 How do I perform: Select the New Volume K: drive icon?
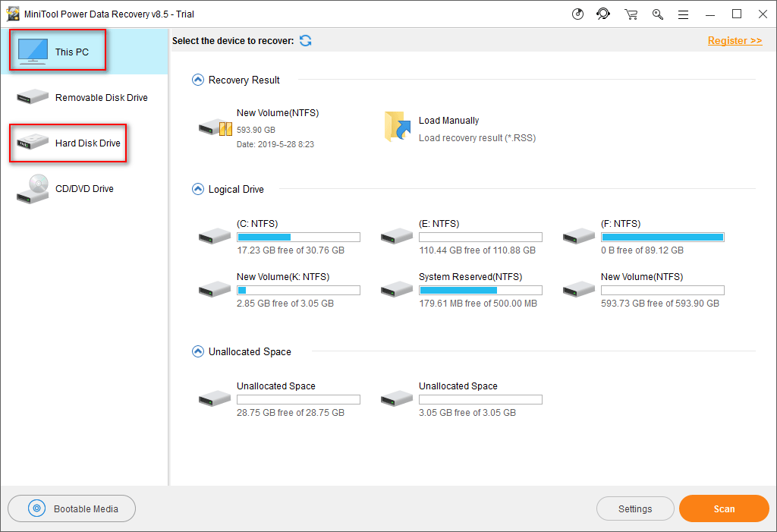pos(215,289)
